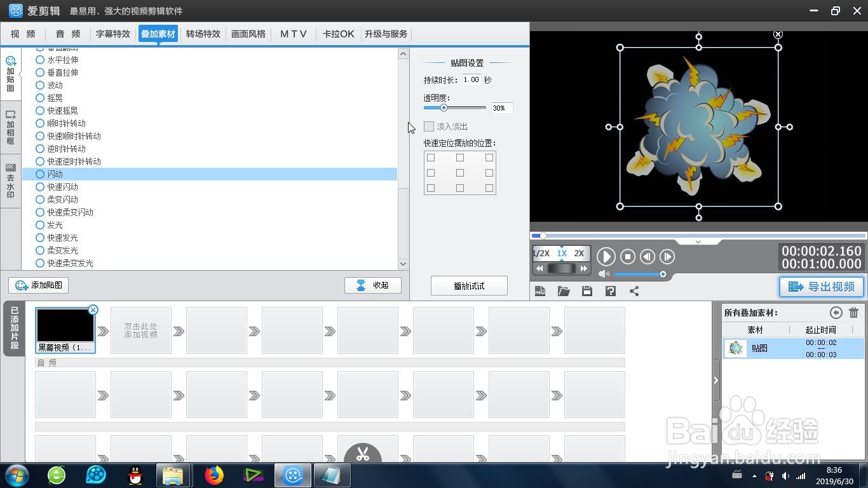Switch to the 字幕特效 tab
This screenshot has width=868, height=488.
(x=113, y=34)
